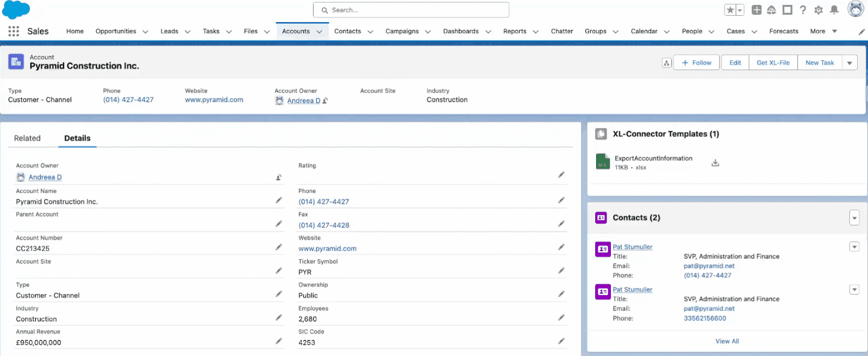Open the Contacts list actions dropdown
The height and width of the screenshot is (356, 868).
854,218
